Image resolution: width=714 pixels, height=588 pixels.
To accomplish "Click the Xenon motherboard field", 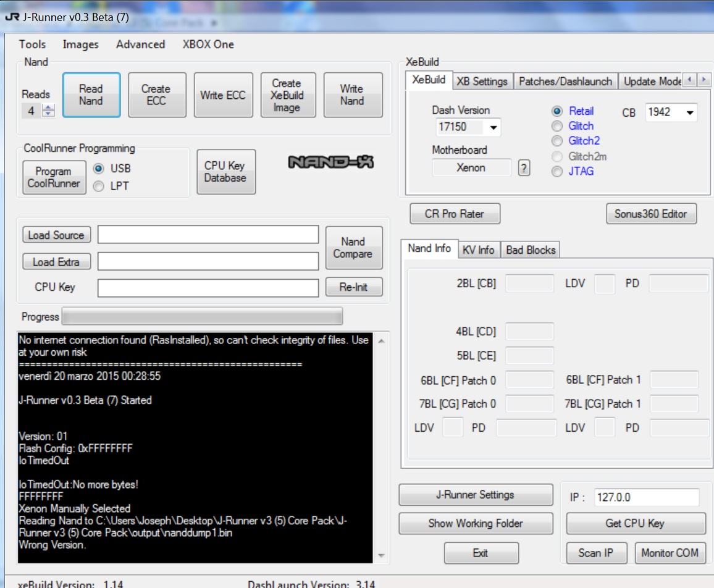I will coord(471,168).
